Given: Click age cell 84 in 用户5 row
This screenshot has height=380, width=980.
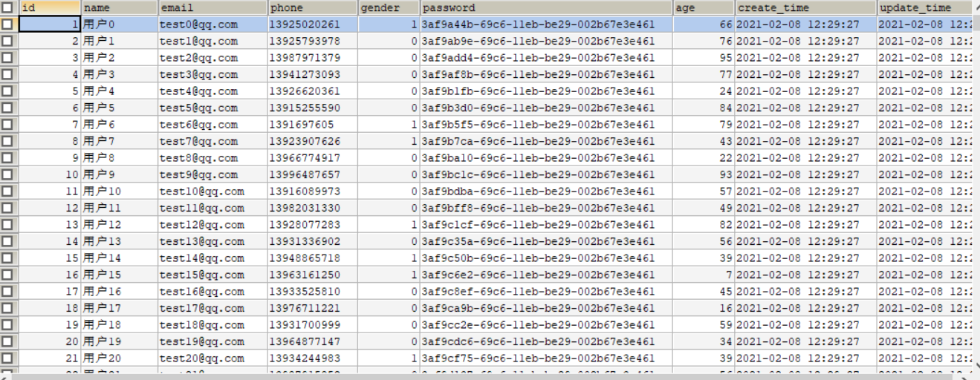Looking at the screenshot, I should pyautogui.click(x=704, y=108).
